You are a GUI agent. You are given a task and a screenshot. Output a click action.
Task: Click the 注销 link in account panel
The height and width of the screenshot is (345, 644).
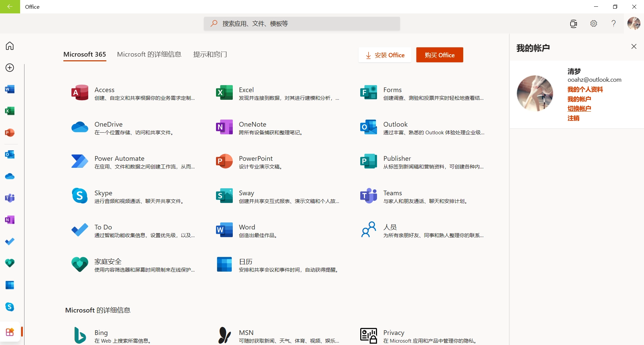tap(573, 118)
